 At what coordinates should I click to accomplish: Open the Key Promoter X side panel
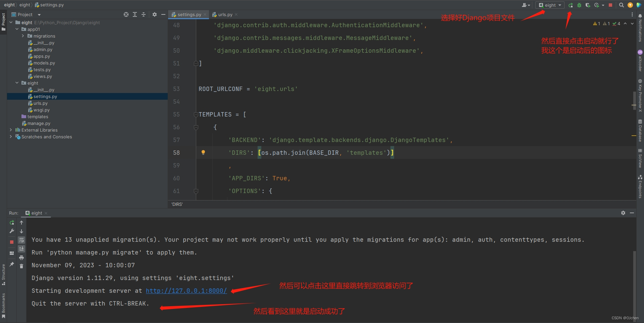pos(640,95)
